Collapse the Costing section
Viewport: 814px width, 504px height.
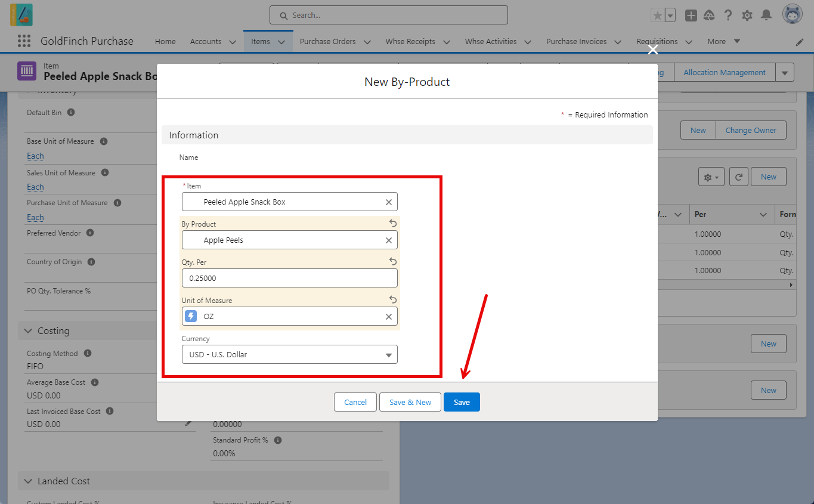(x=28, y=330)
